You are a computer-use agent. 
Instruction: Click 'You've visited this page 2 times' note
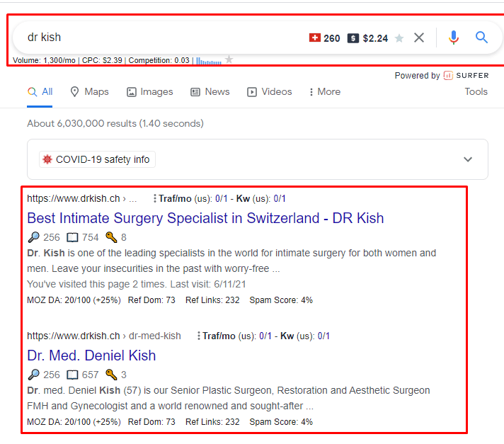tap(137, 284)
